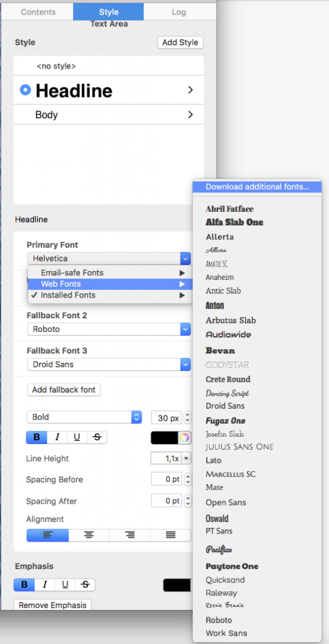Screen dimensions: 329x644
Task: Open the Bold font weight dropdown
Action: [x=84, y=418]
